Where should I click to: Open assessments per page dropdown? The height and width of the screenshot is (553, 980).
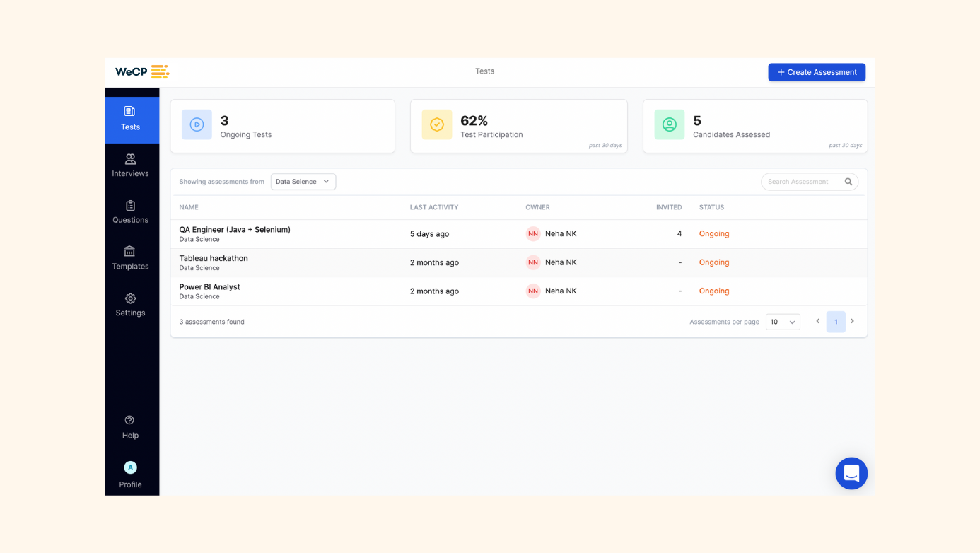tap(783, 322)
